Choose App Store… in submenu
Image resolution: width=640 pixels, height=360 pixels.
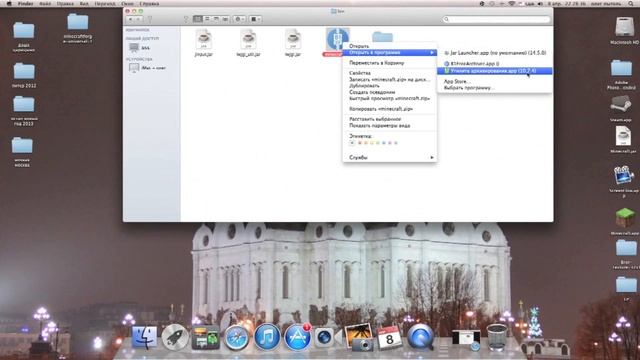(x=495, y=81)
